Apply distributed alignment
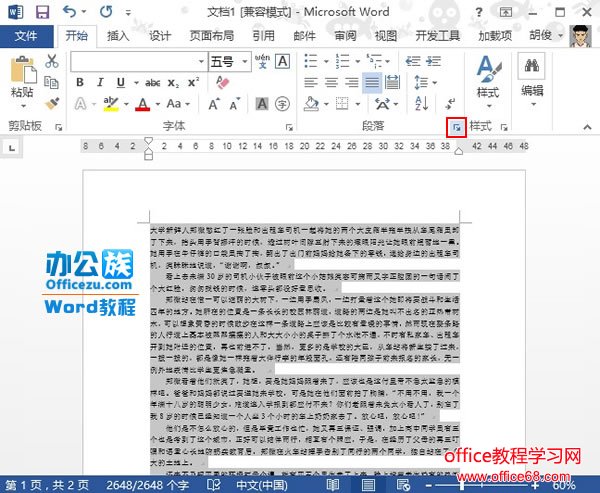The width and height of the screenshot is (600, 493). tap(392, 82)
